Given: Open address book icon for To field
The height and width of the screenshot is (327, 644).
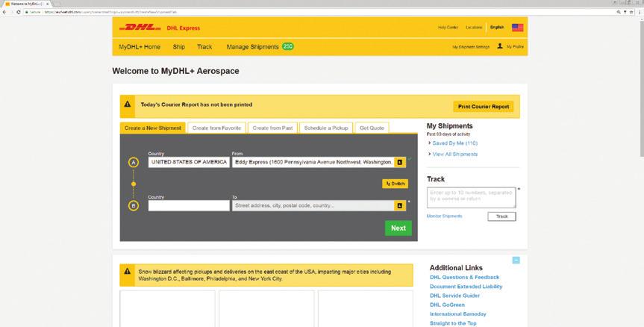Looking at the screenshot, I should click(400, 205).
